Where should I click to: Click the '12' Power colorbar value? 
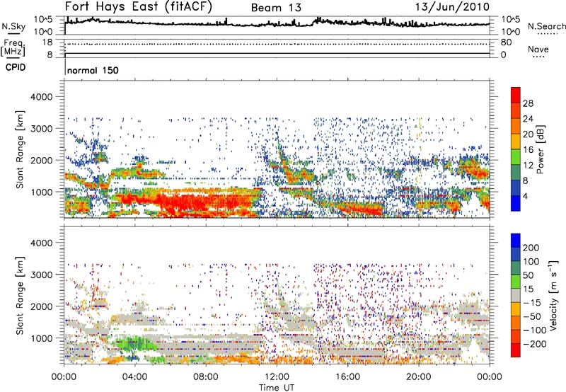[528, 165]
